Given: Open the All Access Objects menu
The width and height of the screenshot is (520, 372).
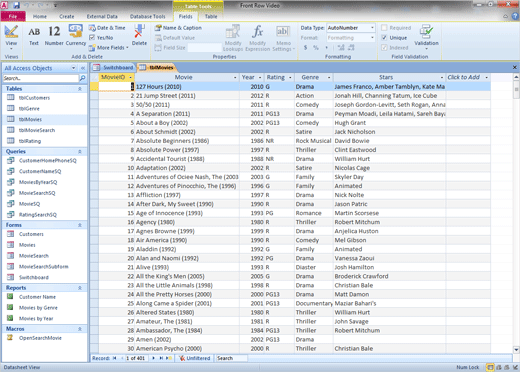Looking at the screenshot, I should pos(73,68).
